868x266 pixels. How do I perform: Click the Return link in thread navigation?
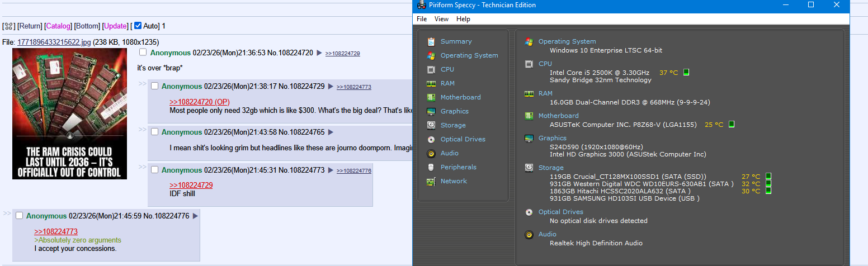[30, 26]
